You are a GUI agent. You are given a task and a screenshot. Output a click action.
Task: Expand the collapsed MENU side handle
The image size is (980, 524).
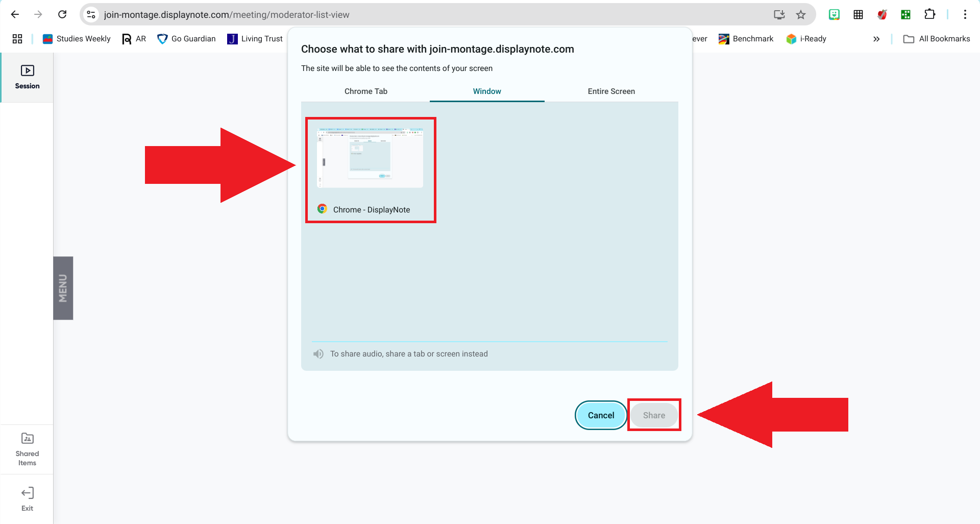coord(63,288)
